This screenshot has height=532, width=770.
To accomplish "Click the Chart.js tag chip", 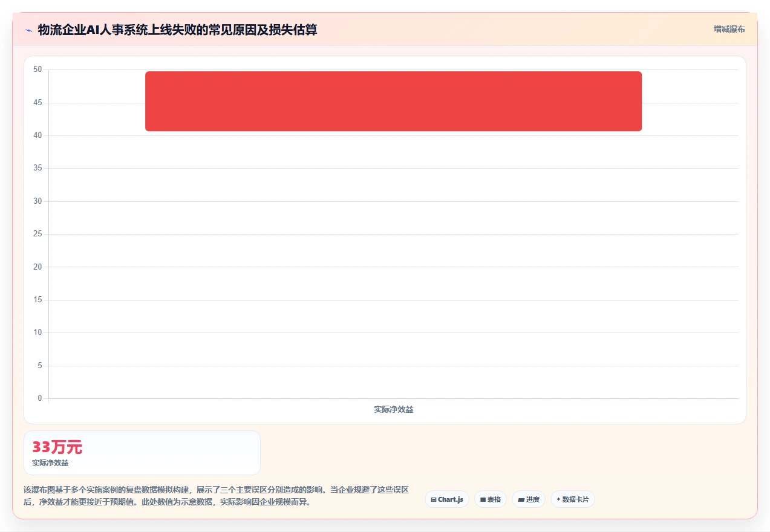I will coord(447,499).
